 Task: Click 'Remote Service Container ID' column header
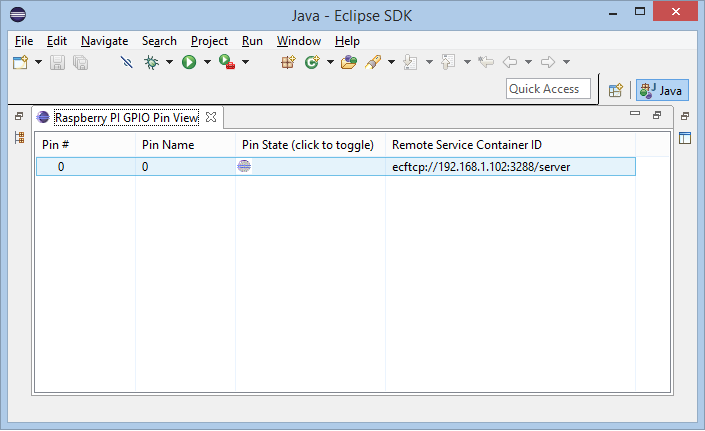[510, 145]
